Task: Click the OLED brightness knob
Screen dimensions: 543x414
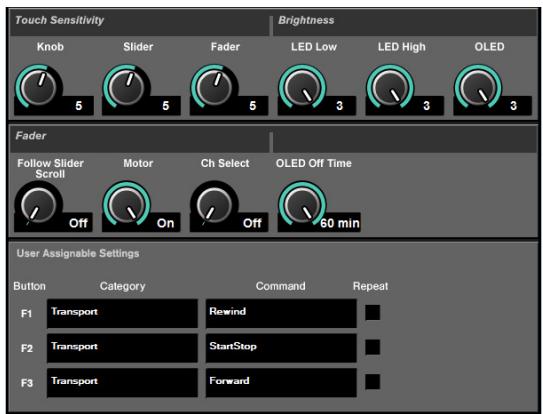Action: point(478,87)
